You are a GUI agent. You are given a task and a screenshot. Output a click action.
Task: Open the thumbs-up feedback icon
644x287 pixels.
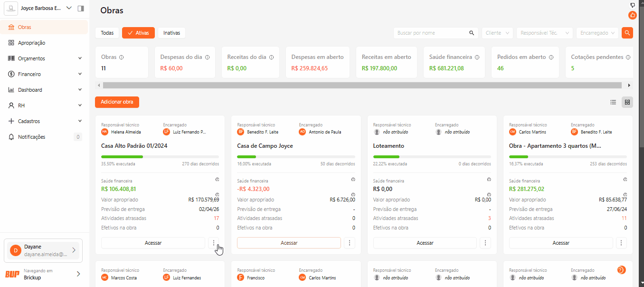point(633,15)
